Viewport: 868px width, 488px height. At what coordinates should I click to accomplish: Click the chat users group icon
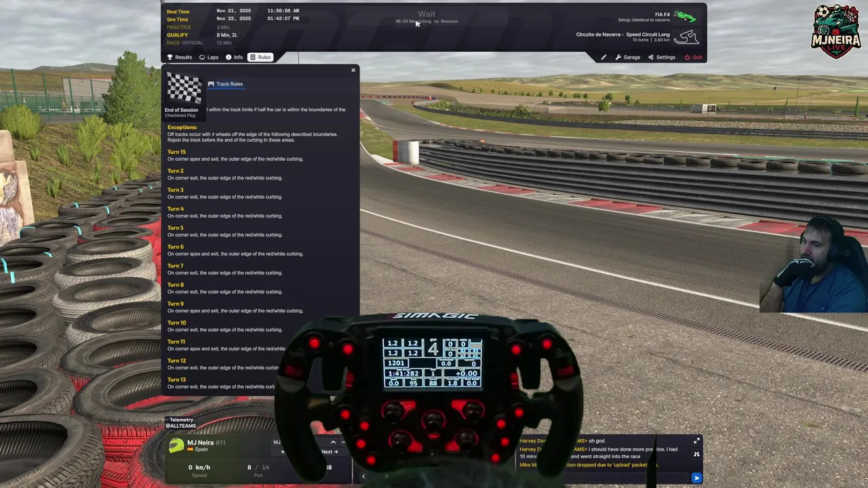(696, 454)
